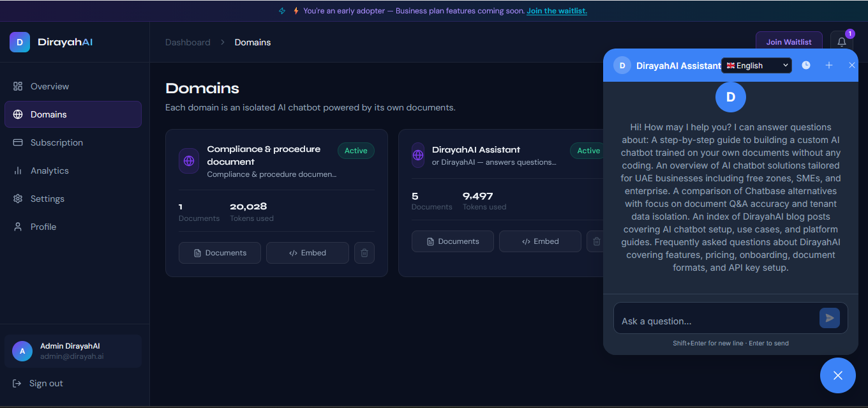Open the language dropdown showing English
The width and height of the screenshot is (868, 408).
pyautogui.click(x=756, y=65)
